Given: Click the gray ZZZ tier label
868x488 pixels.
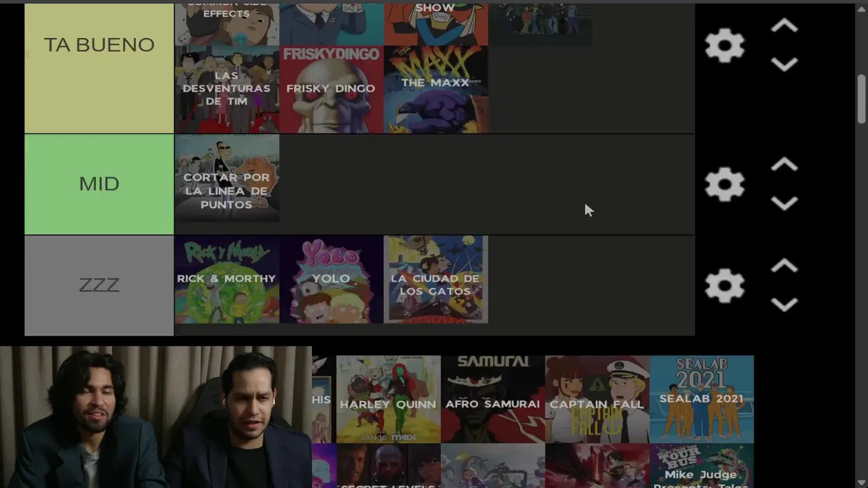Looking at the screenshot, I should tap(99, 285).
